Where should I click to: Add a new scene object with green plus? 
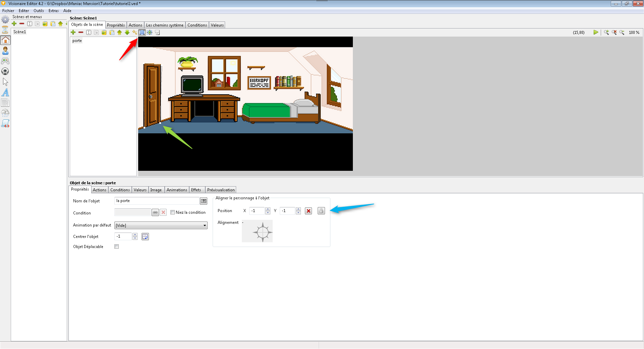point(73,33)
